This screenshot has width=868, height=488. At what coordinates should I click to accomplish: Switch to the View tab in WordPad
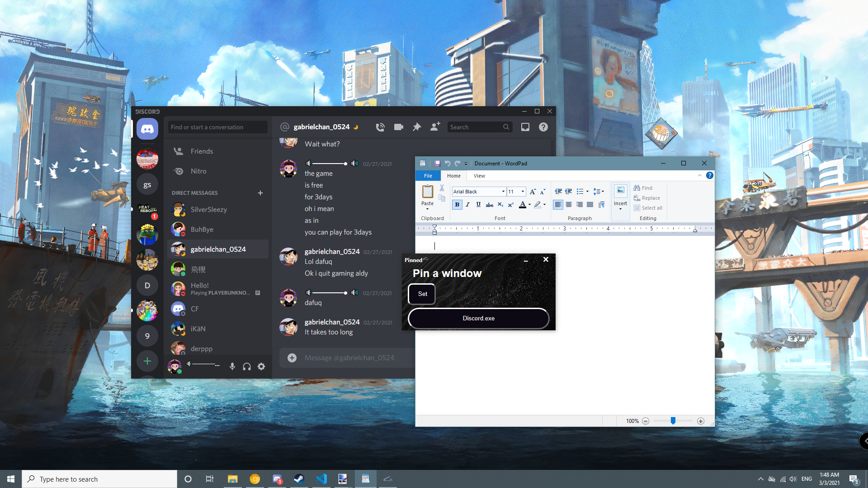[x=479, y=176]
